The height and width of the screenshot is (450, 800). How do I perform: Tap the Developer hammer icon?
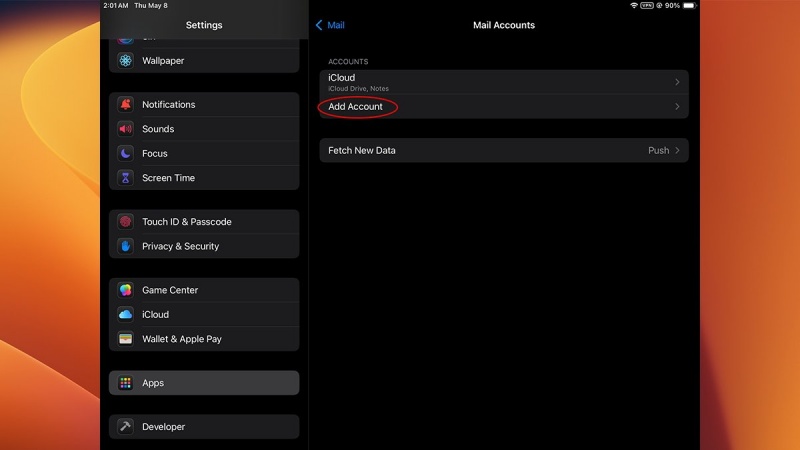click(x=126, y=427)
